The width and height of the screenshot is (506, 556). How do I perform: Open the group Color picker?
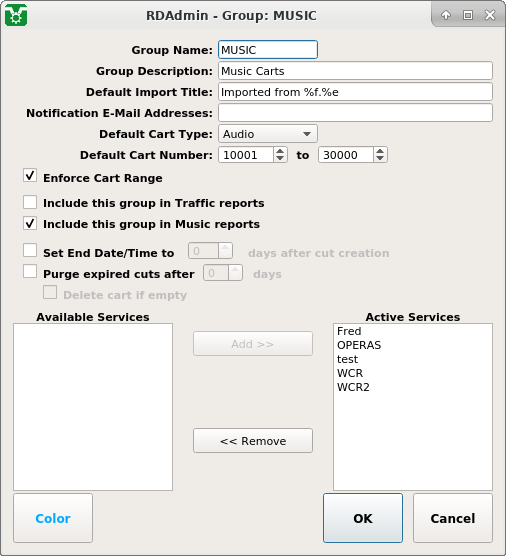coord(53,518)
